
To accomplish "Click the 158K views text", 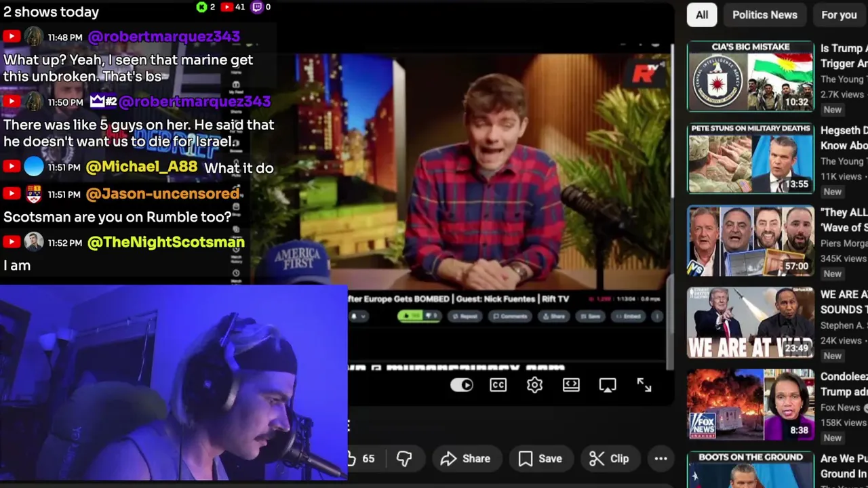I will click(844, 423).
